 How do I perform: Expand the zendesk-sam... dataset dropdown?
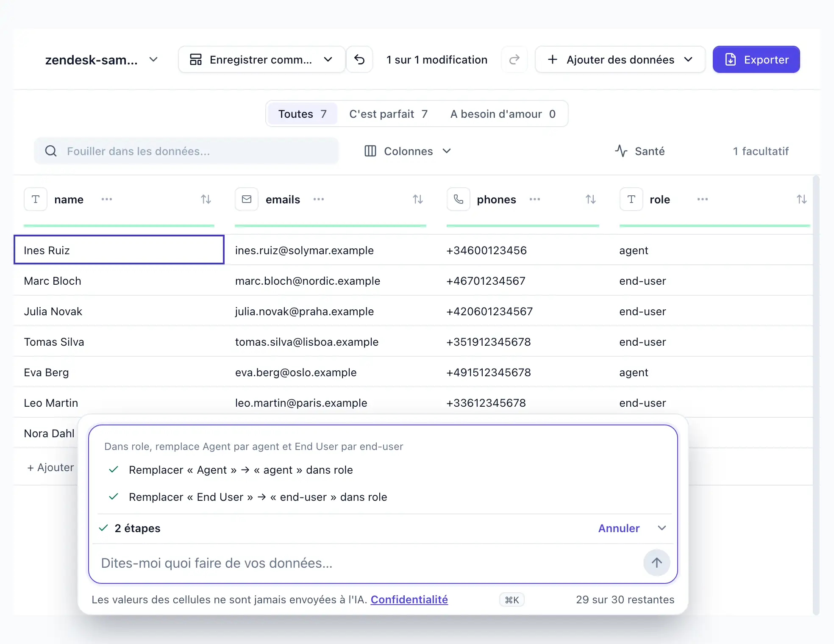(x=102, y=60)
